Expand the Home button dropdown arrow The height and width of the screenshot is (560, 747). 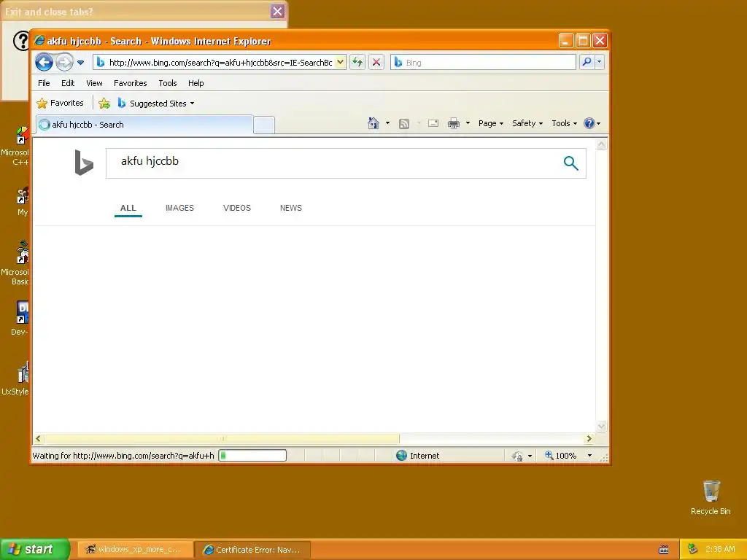pos(387,123)
